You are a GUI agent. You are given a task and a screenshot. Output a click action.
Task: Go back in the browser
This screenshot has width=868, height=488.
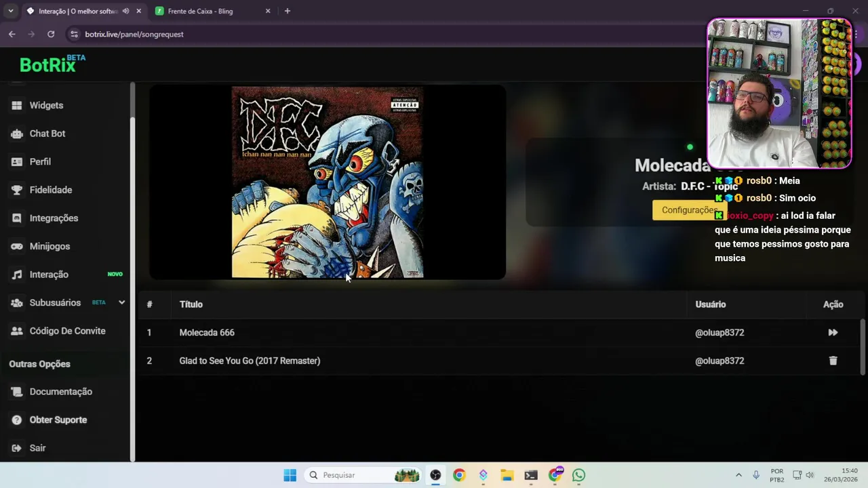(12, 34)
